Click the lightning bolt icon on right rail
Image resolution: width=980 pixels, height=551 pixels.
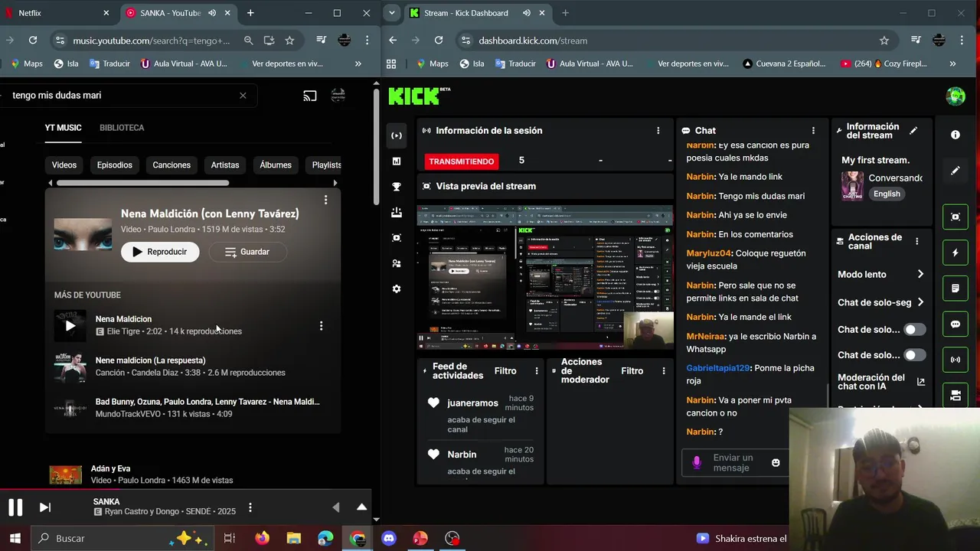[955, 253]
